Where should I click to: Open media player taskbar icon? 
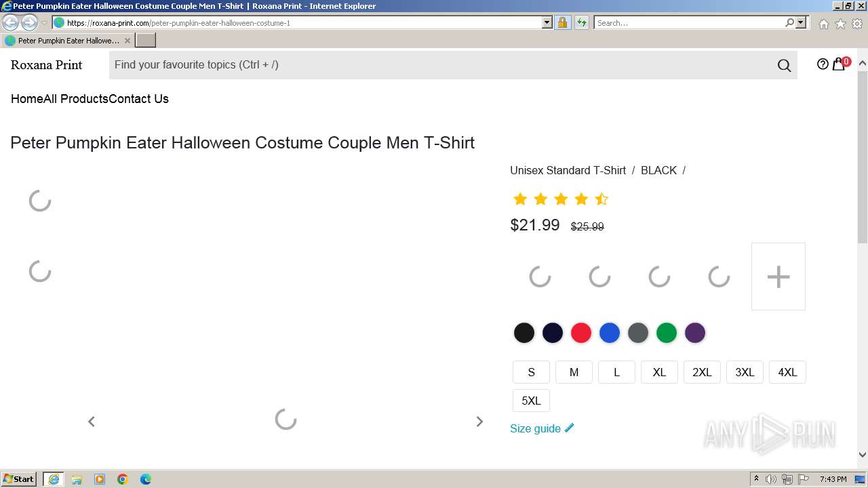tap(100, 479)
